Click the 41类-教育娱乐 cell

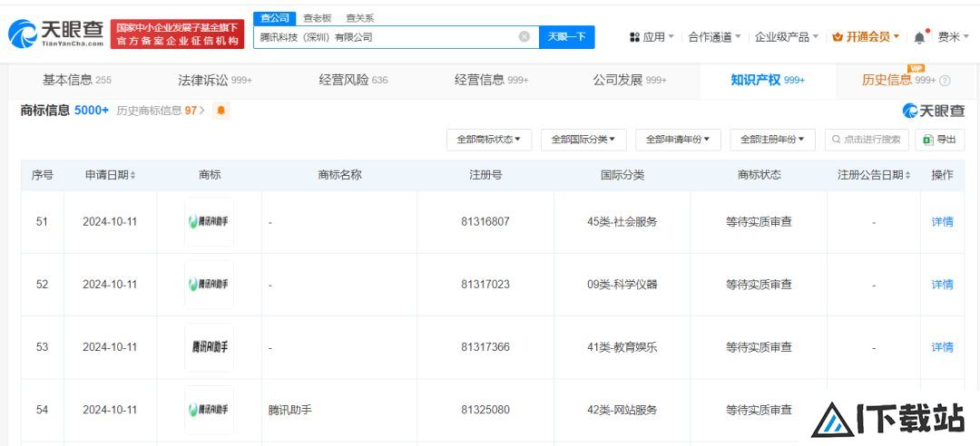[x=622, y=346]
